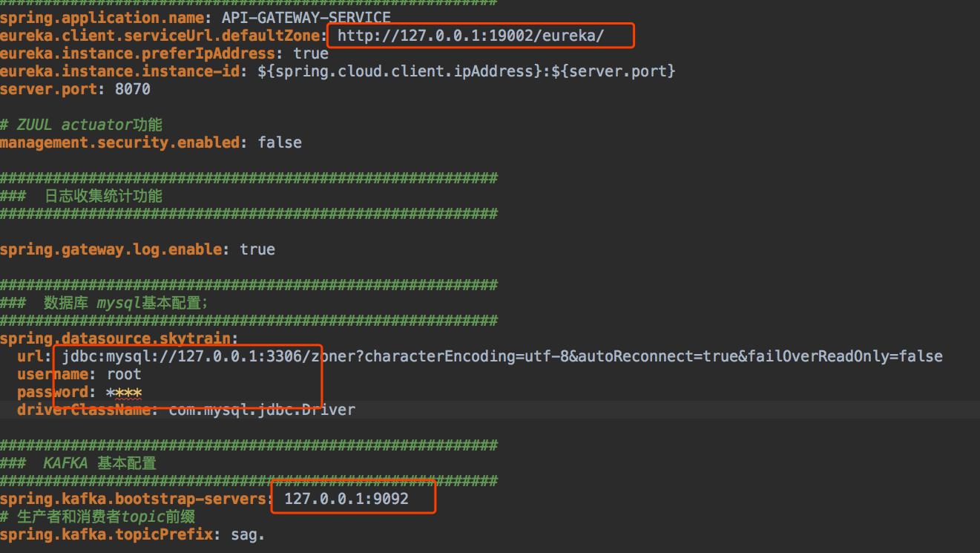
Task: Click the KAFKA 基本配置 comment heading
Action: point(78,463)
